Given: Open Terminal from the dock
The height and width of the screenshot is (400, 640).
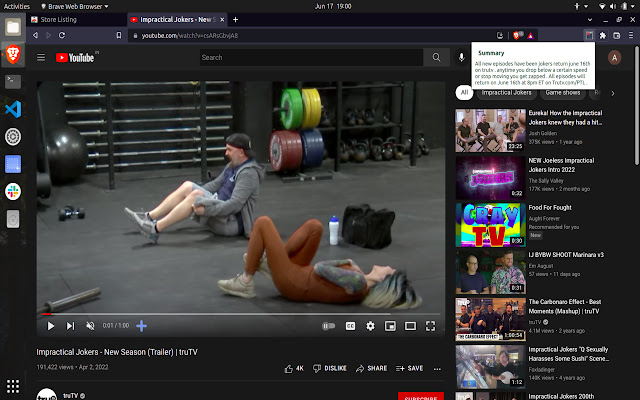Looking at the screenshot, I should pyautogui.click(x=13, y=82).
